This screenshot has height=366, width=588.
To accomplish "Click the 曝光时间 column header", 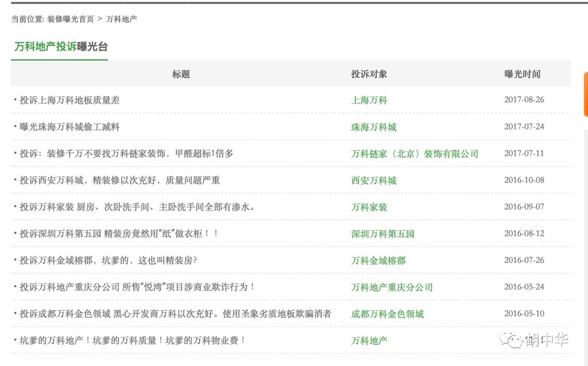I will tap(522, 74).
